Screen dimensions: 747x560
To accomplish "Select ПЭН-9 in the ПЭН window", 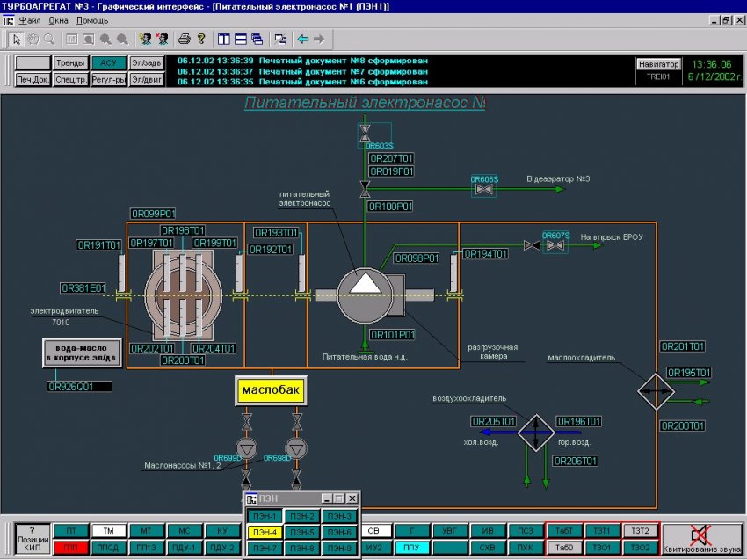I will (x=339, y=548).
